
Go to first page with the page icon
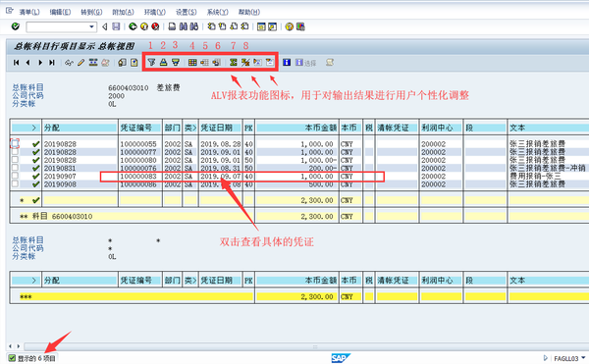[212, 26]
